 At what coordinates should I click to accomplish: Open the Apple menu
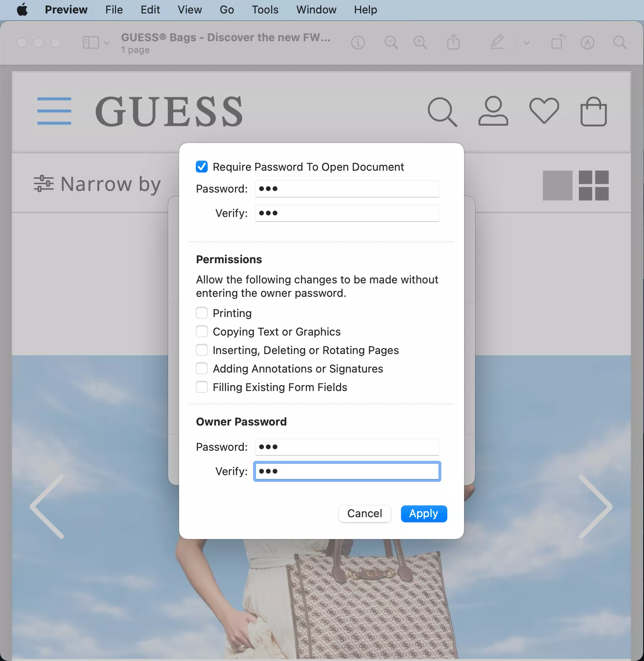click(x=22, y=9)
